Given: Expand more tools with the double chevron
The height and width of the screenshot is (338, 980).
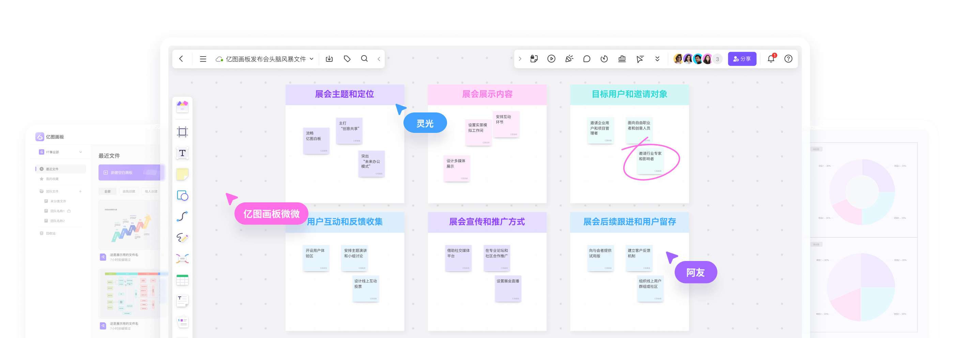Looking at the screenshot, I should pos(657,59).
